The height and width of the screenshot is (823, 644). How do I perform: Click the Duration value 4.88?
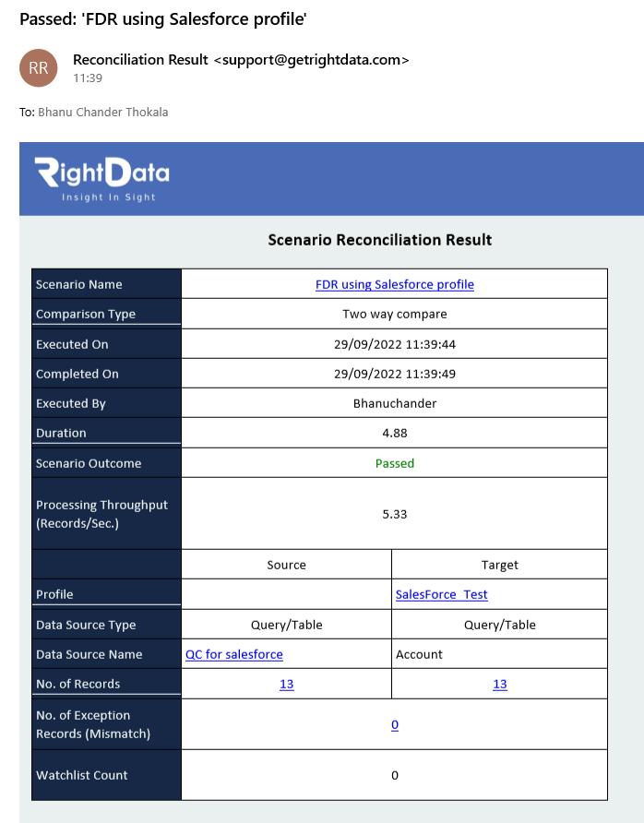click(395, 433)
